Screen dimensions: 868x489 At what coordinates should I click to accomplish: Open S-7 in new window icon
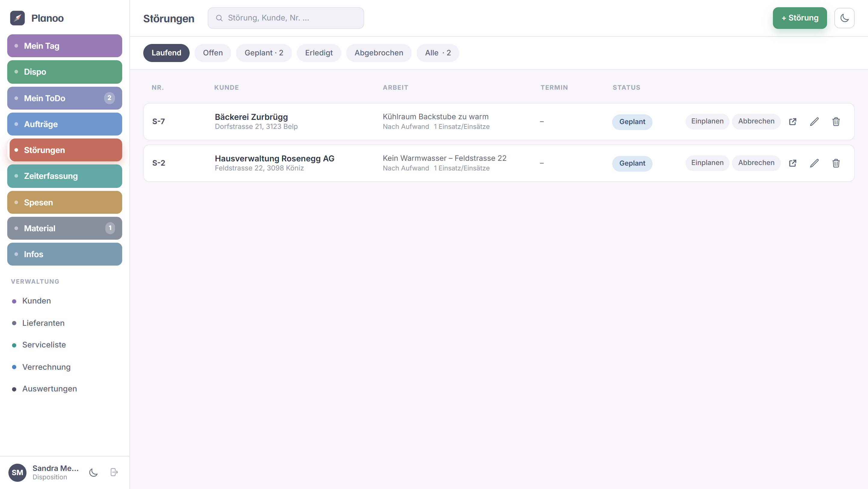pyautogui.click(x=792, y=122)
